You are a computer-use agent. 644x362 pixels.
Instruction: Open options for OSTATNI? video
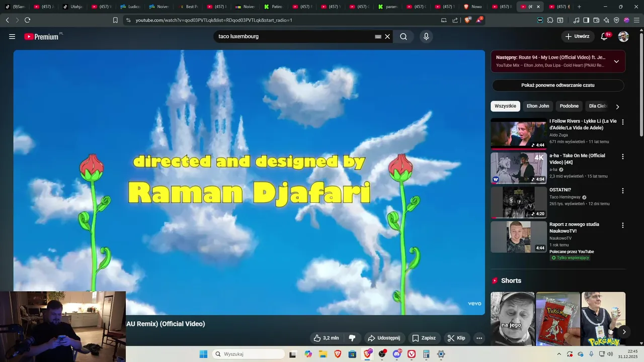(x=623, y=191)
